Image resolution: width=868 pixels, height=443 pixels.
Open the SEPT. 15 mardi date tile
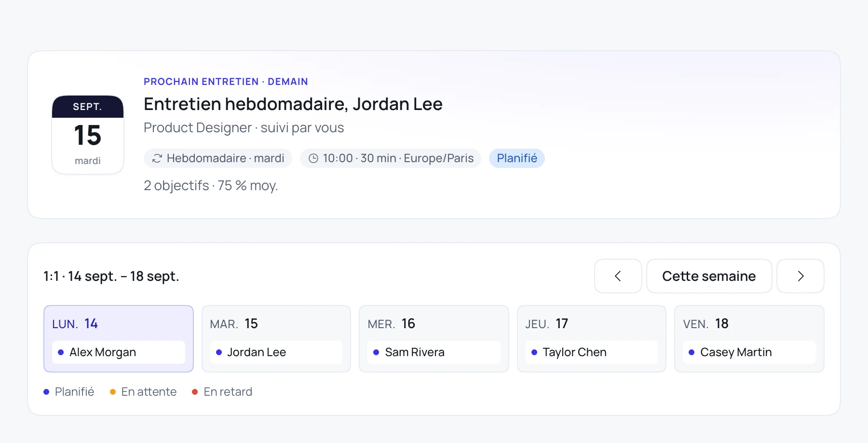point(88,135)
